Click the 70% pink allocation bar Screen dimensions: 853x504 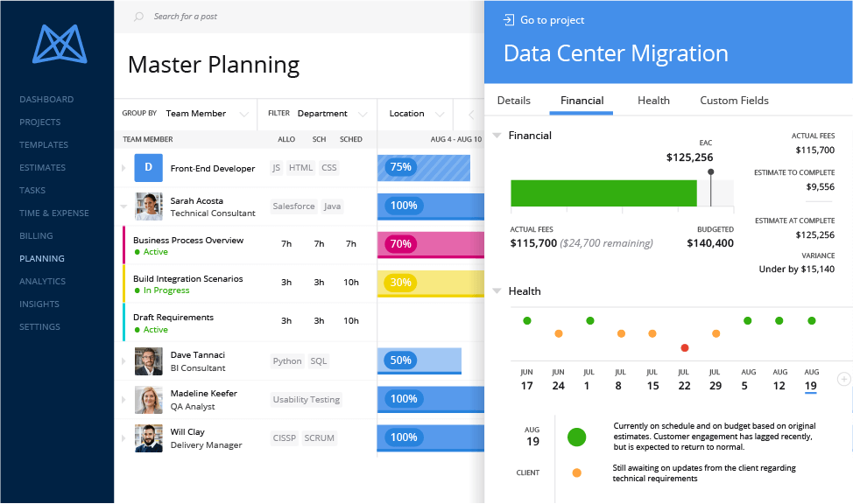pyautogui.click(x=430, y=245)
